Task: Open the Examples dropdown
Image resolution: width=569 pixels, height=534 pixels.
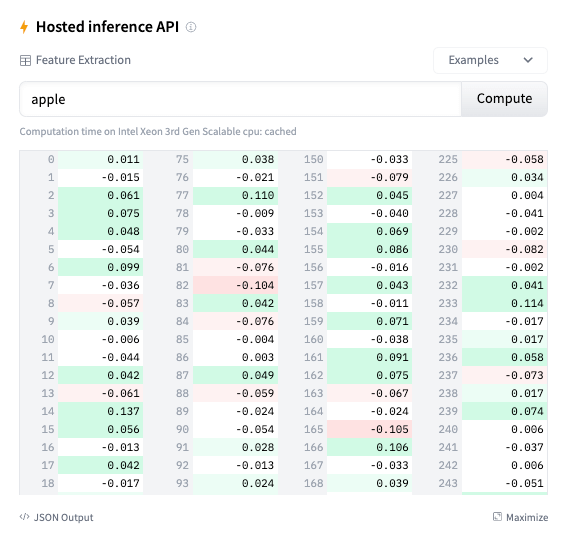Action: point(490,60)
